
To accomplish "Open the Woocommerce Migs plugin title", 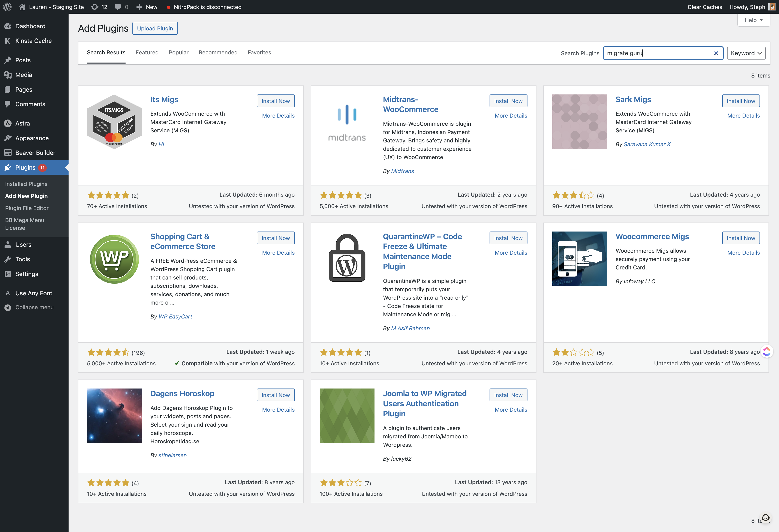I will coord(652,236).
